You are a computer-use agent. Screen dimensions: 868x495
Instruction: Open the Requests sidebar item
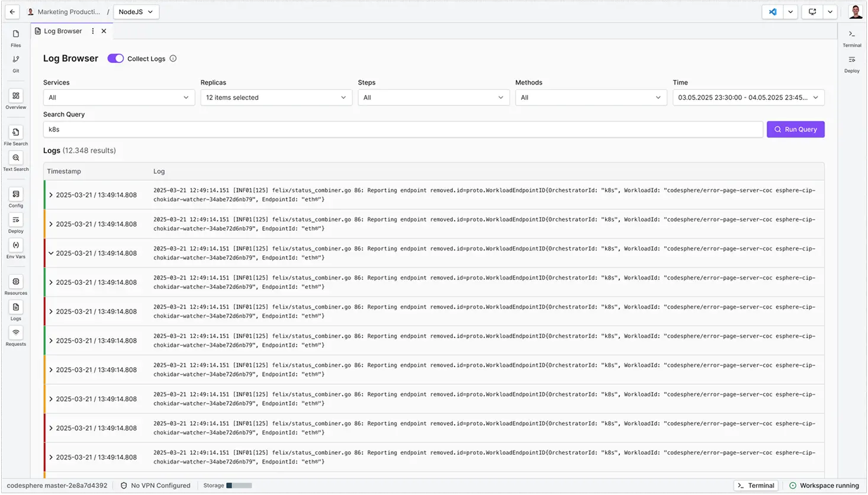pyautogui.click(x=16, y=336)
